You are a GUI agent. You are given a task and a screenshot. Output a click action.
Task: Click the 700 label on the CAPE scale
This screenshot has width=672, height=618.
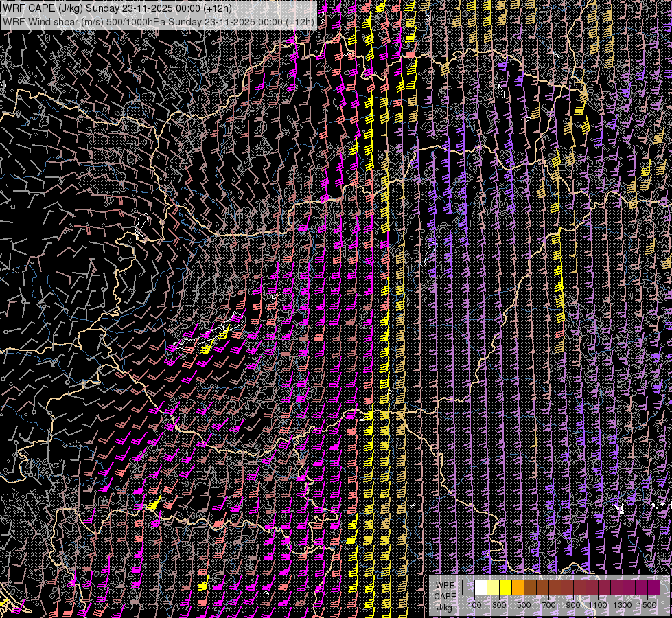(548, 605)
